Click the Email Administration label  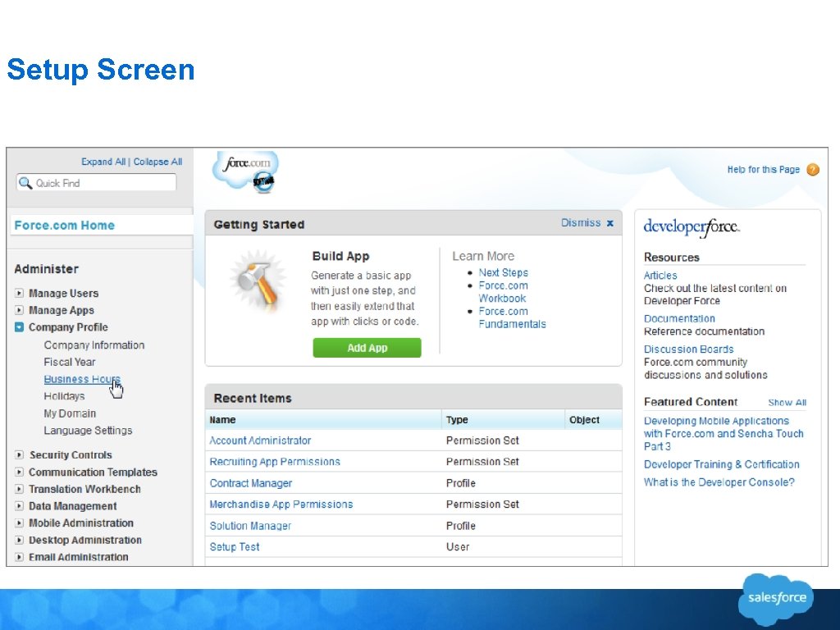point(78,557)
